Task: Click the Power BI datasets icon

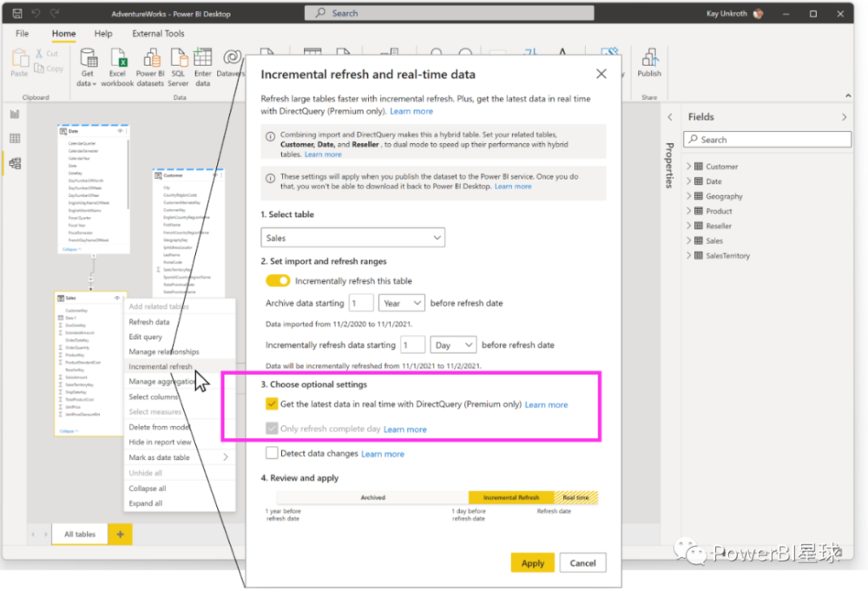Action: point(150,66)
